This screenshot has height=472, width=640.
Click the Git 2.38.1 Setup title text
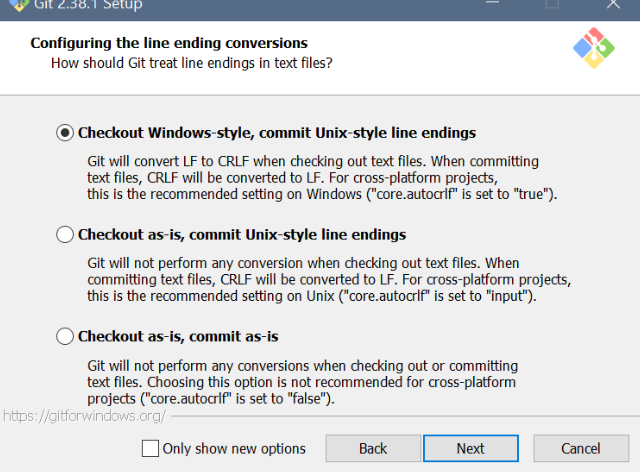coord(88,5)
